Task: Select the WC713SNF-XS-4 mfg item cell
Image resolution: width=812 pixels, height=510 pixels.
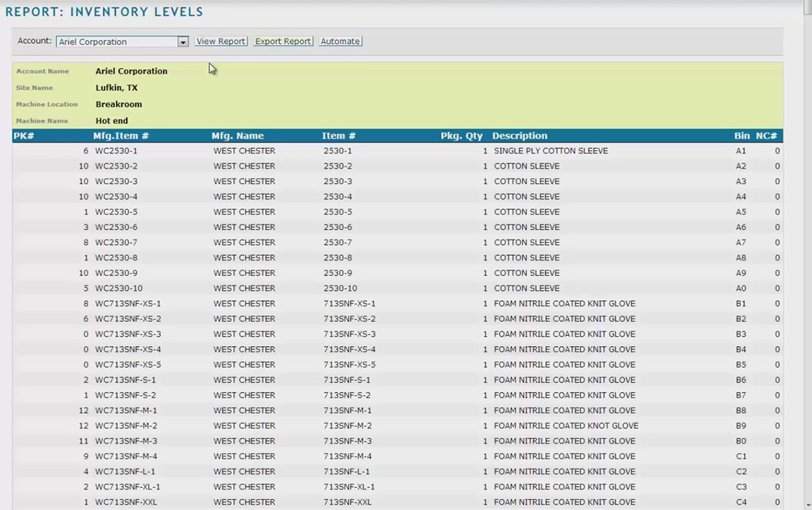Action: [128, 350]
